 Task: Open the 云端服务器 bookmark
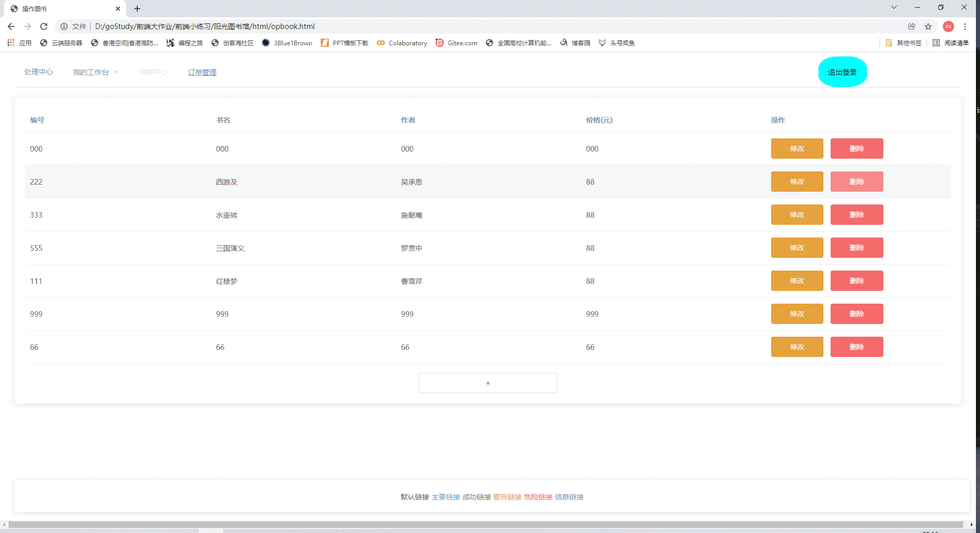coord(62,43)
